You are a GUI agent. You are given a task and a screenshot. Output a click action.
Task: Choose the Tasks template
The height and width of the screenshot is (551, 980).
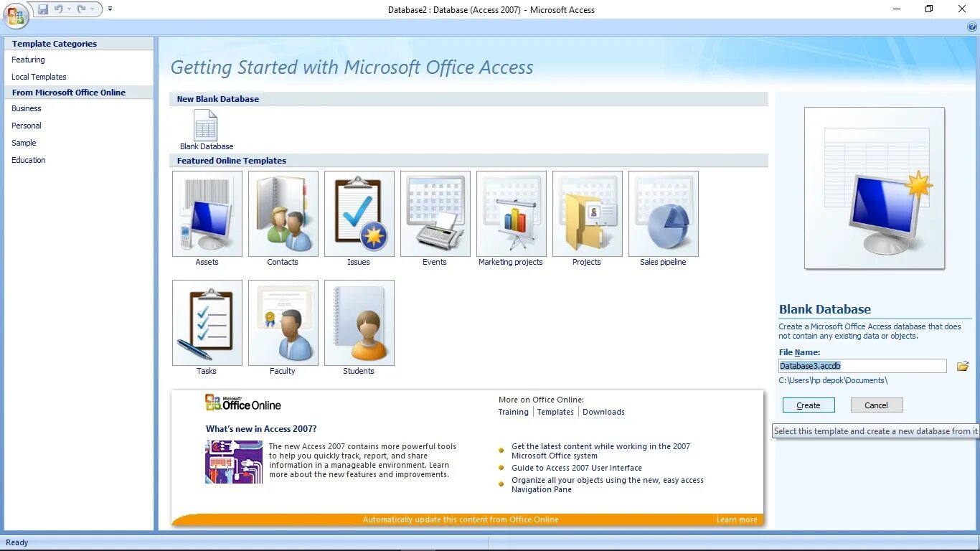tap(207, 327)
